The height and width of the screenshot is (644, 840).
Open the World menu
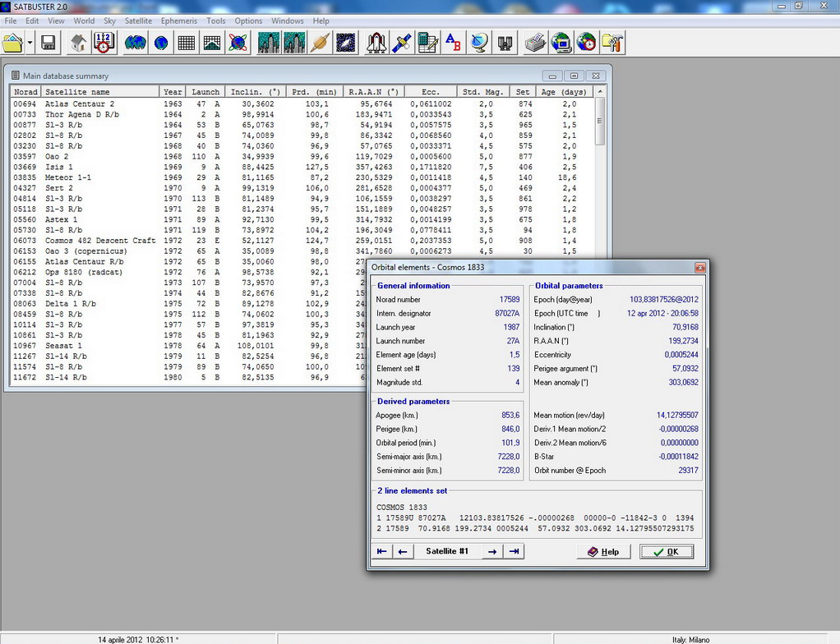point(84,21)
